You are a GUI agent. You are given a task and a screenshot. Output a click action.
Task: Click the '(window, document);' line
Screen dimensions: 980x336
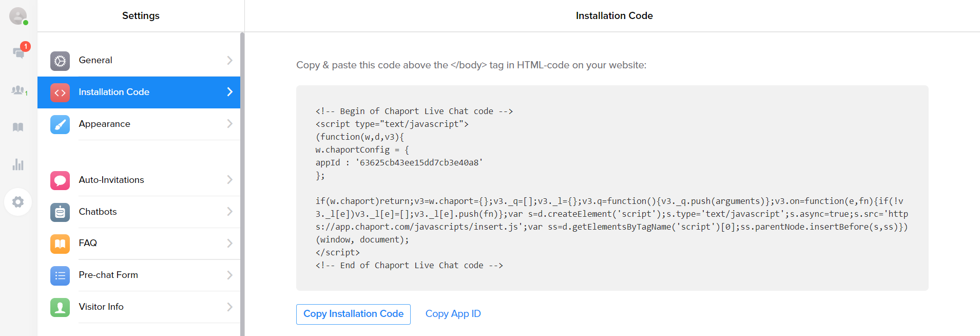click(362, 239)
